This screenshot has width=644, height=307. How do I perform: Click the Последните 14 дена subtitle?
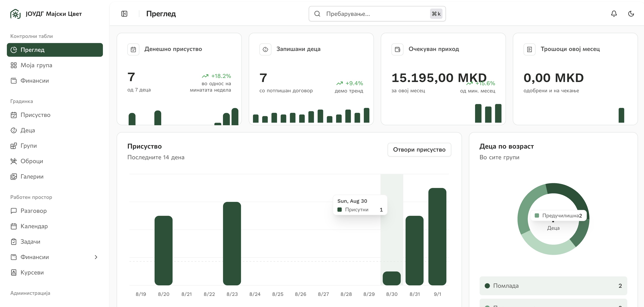(x=156, y=157)
